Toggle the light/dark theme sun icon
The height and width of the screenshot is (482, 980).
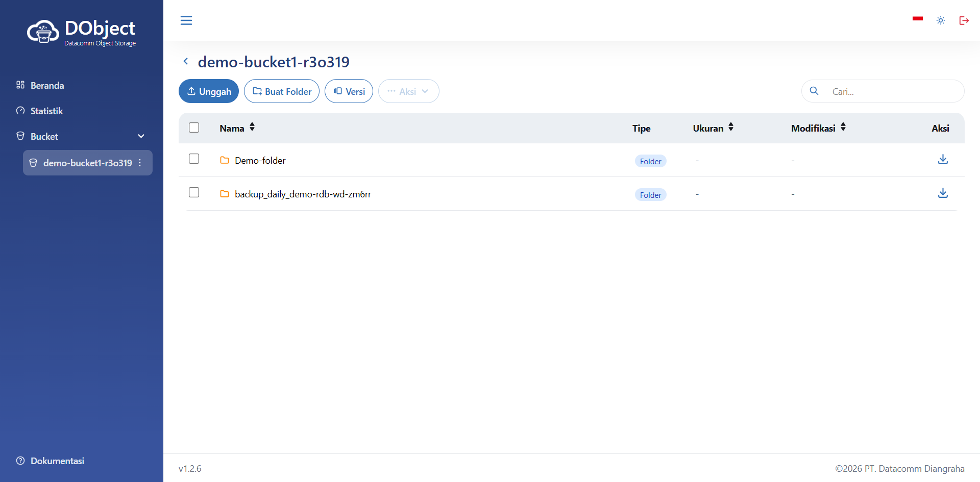point(941,20)
